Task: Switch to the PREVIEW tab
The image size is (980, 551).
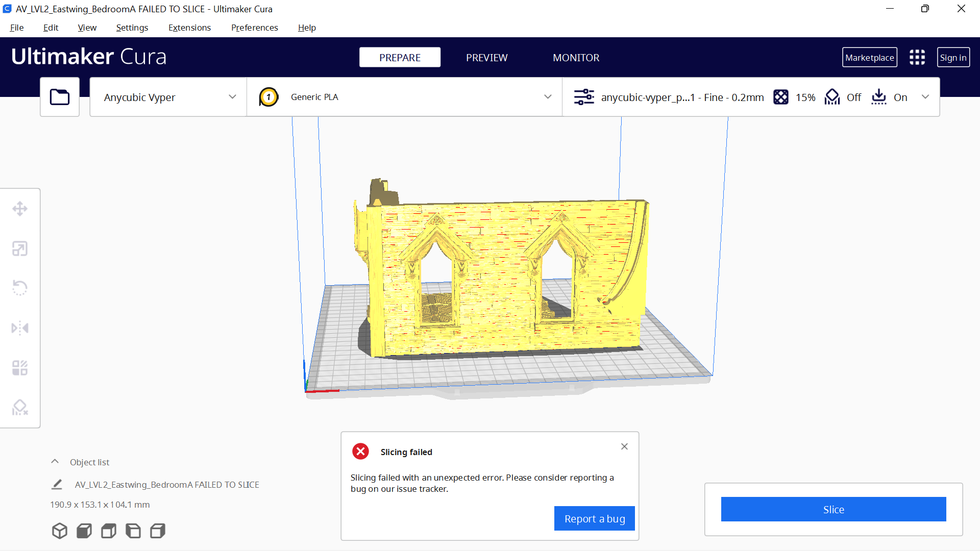Action: point(486,57)
